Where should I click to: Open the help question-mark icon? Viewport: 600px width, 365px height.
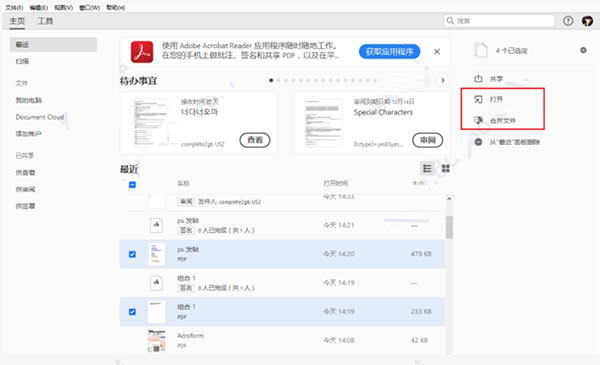(x=568, y=21)
